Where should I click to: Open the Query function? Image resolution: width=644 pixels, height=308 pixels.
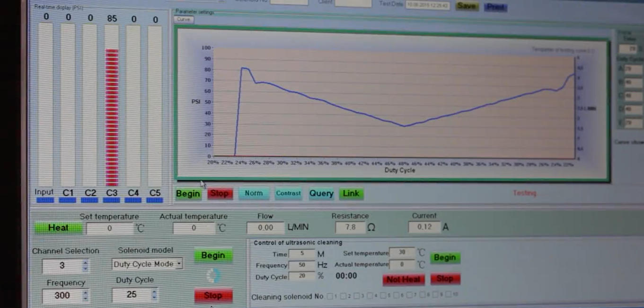pos(321,193)
